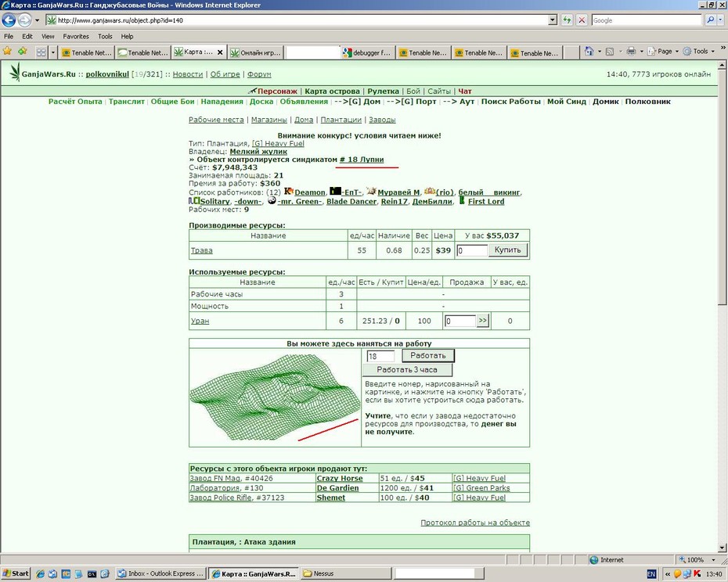Image resolution: width=728 pixels, height=582 pixels.
Task: Open the zoom level 100% dropdown arrow
Action: point(713,560)
